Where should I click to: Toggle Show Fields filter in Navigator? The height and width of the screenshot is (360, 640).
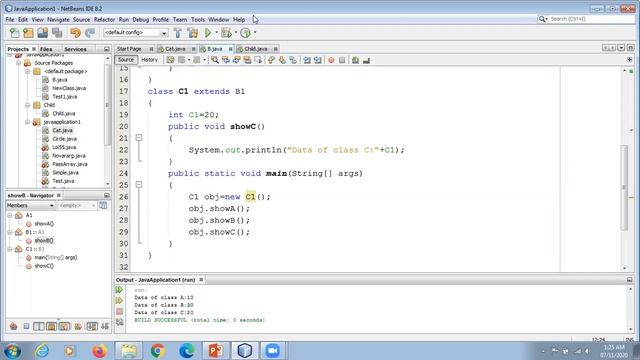[x=26, y=326]
